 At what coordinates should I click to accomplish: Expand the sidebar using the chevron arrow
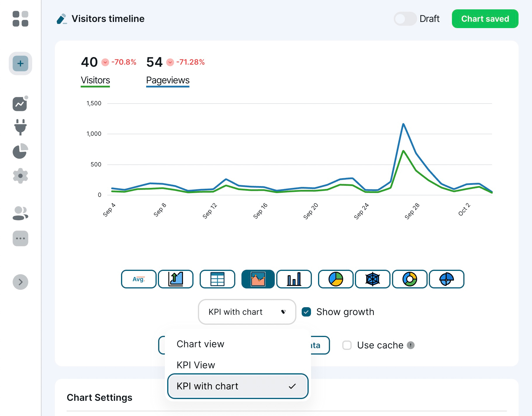[20, 282]
